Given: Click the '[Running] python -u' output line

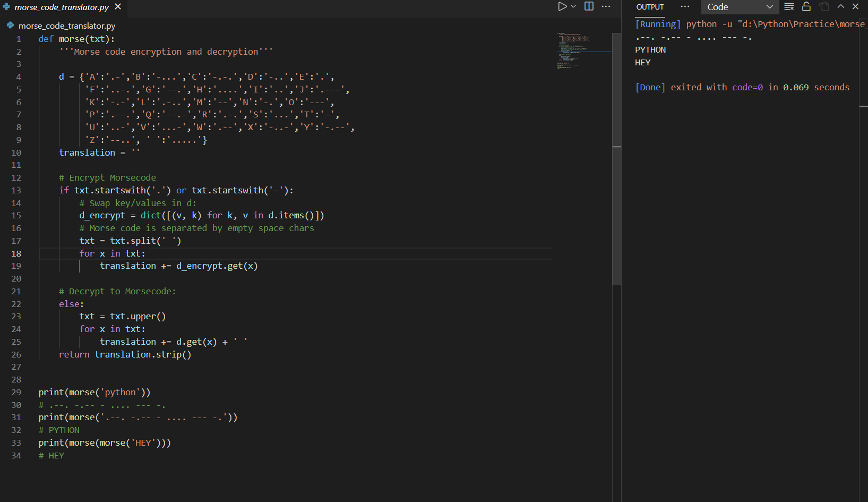Looking at the screenshot, I should point(751,24).
